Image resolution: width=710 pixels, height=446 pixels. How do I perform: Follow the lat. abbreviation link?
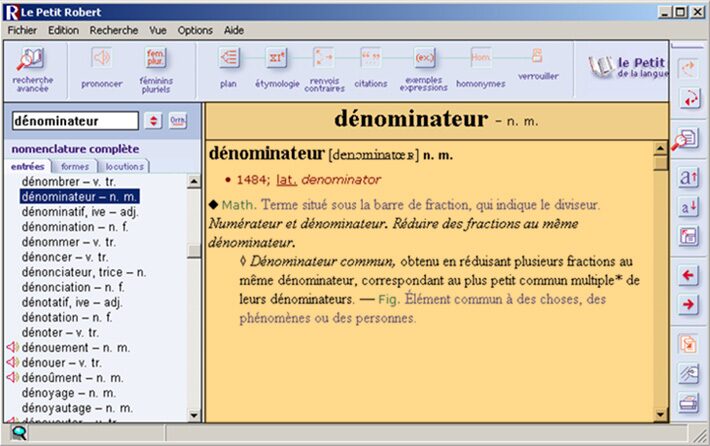287,180
